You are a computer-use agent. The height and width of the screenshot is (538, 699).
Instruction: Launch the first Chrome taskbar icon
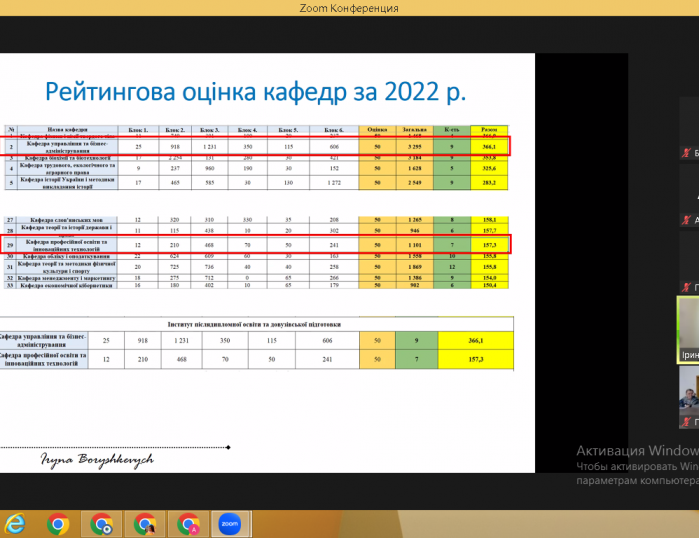pyautogui.click(x=58, y=524)
